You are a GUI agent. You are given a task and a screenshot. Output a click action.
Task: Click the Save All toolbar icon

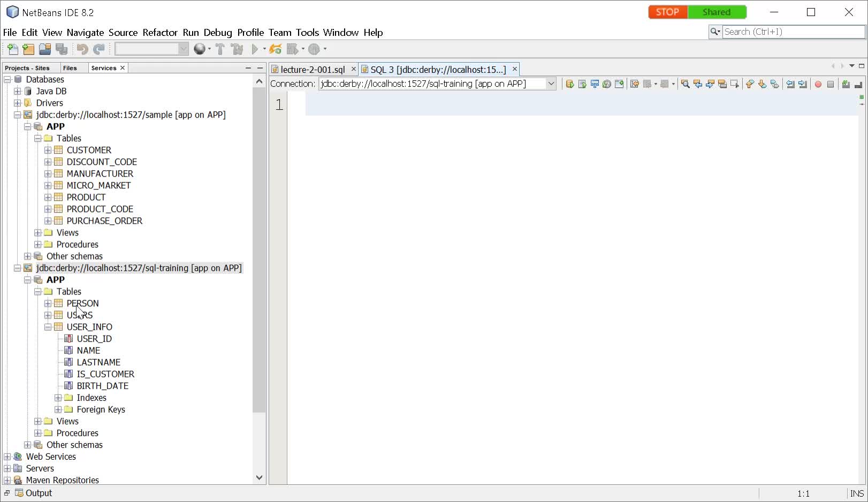pyautogui.click(x=62, y=49)
